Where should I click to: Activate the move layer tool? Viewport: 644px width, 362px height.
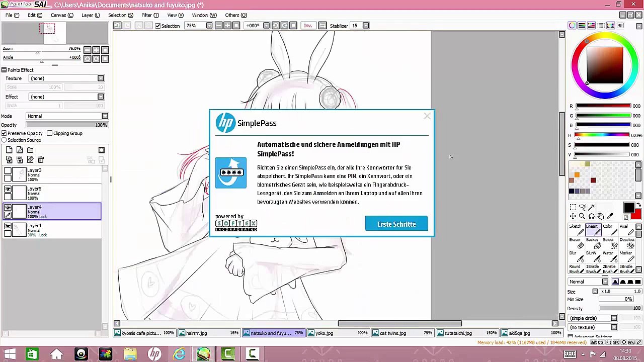click(573, 216)
